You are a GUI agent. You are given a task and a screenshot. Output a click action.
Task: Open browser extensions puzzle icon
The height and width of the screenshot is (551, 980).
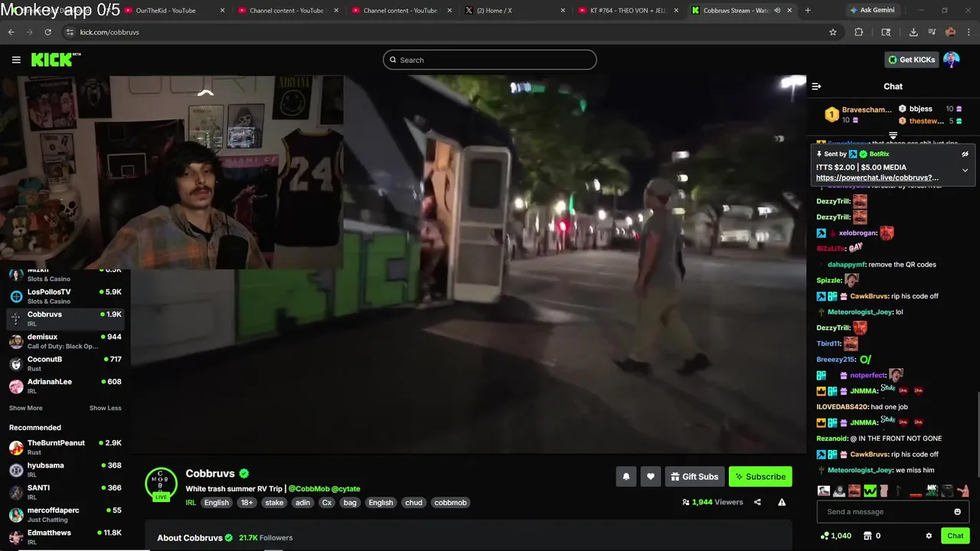858,32
